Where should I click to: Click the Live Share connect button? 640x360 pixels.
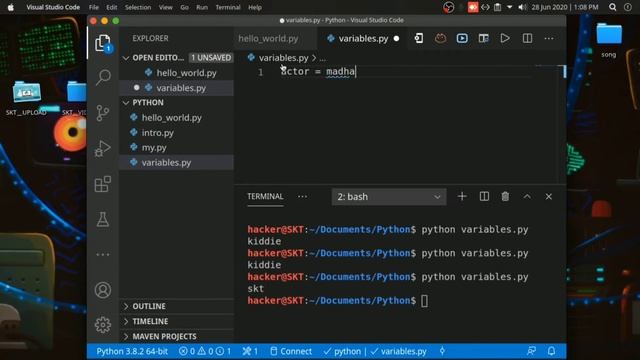291,351
